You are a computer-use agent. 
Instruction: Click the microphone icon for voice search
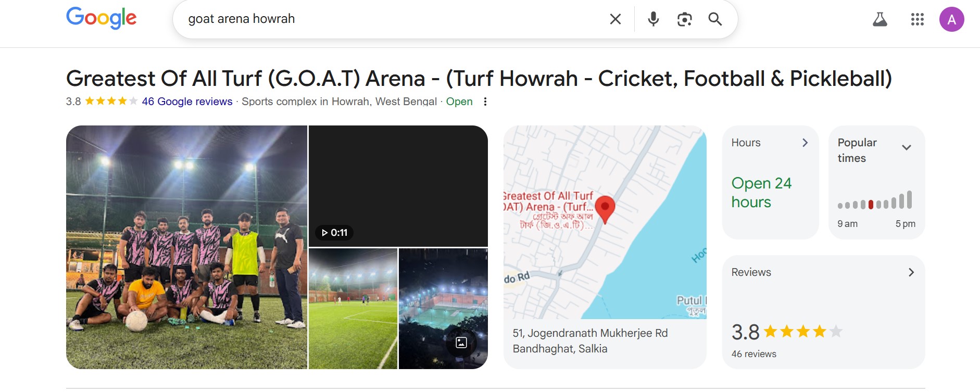click(652, 19)
